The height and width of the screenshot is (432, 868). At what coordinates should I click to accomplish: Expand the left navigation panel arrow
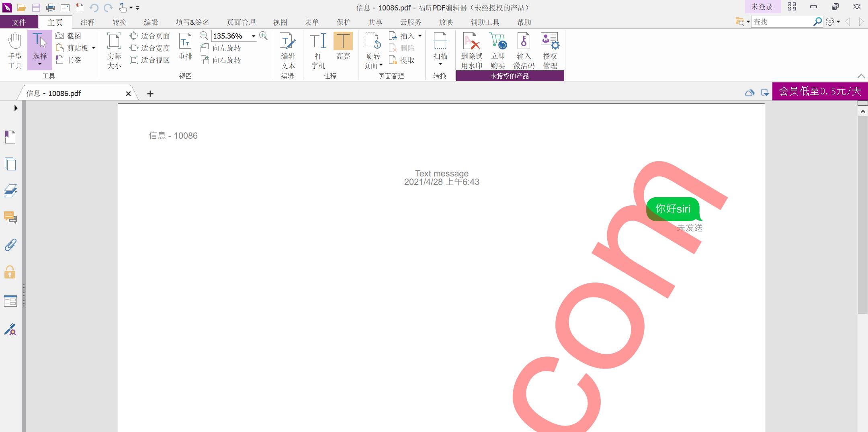pos(16,108)
